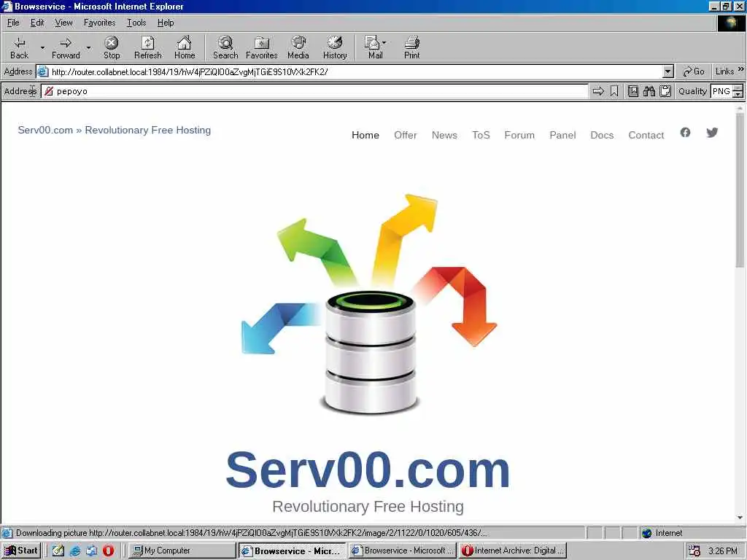The width and height of the screenshot is (747, 560).
Task: Click the Browservice go arrow icon
Action: coord(598,91)
